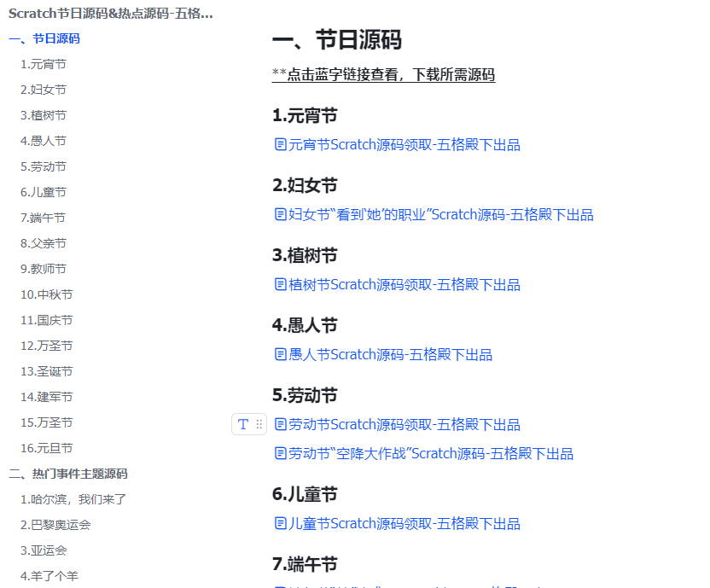Jump to 13.圣诞节 in outline
This screenshot has width=710, height=588.
click(47, 371)
